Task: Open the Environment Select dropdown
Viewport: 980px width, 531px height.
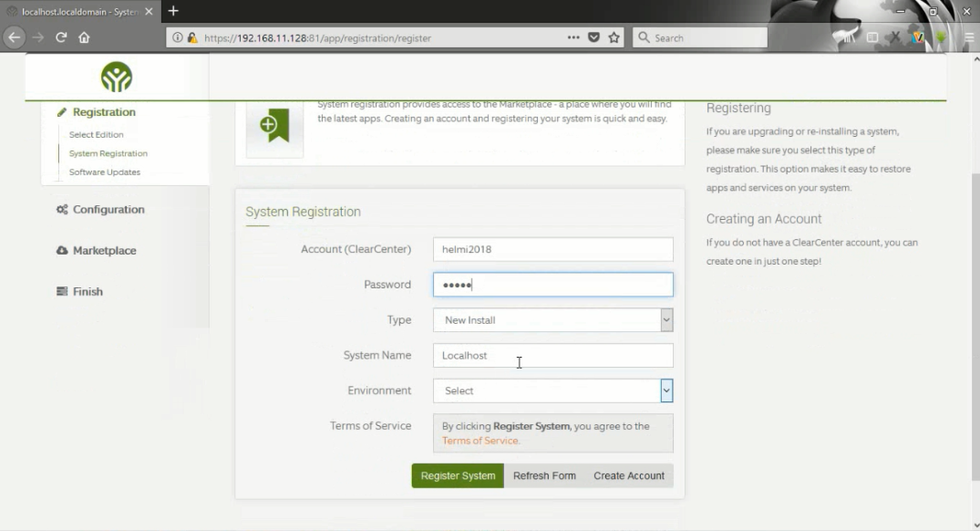Action: (x=553, y=390)
